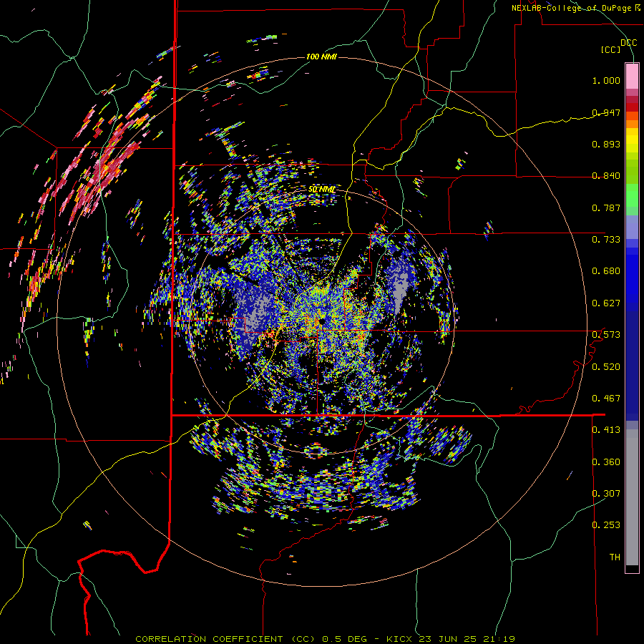Click the NEXLAB-College of DuPage credit text
This screenshot has width=644, height=644.
pos(576,8)
